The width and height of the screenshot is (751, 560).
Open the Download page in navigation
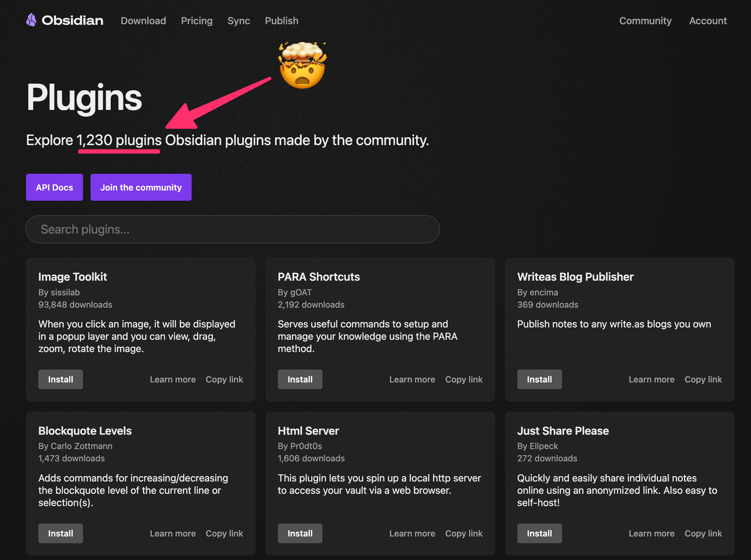pos(143,21)
